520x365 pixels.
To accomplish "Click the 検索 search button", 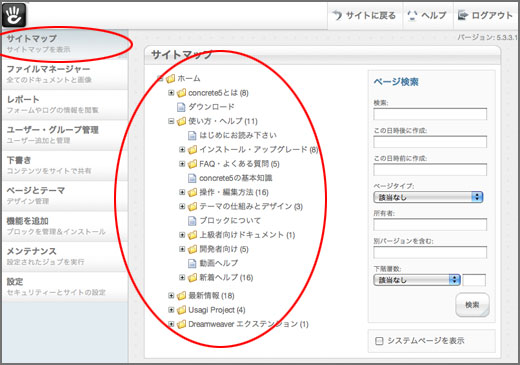I will 472,305.
